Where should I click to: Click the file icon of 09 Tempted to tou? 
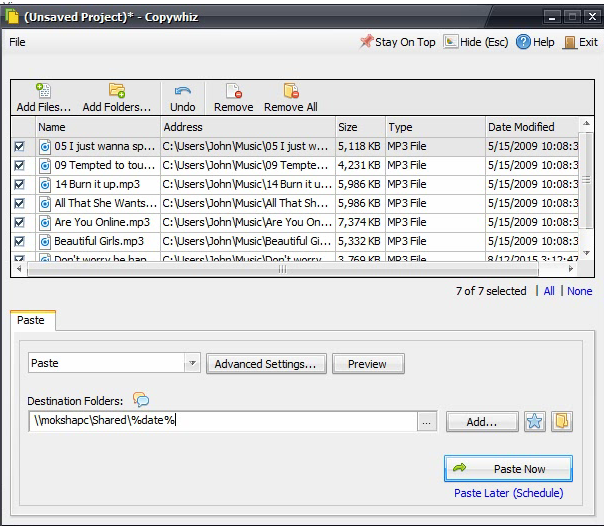click(45, 166)
